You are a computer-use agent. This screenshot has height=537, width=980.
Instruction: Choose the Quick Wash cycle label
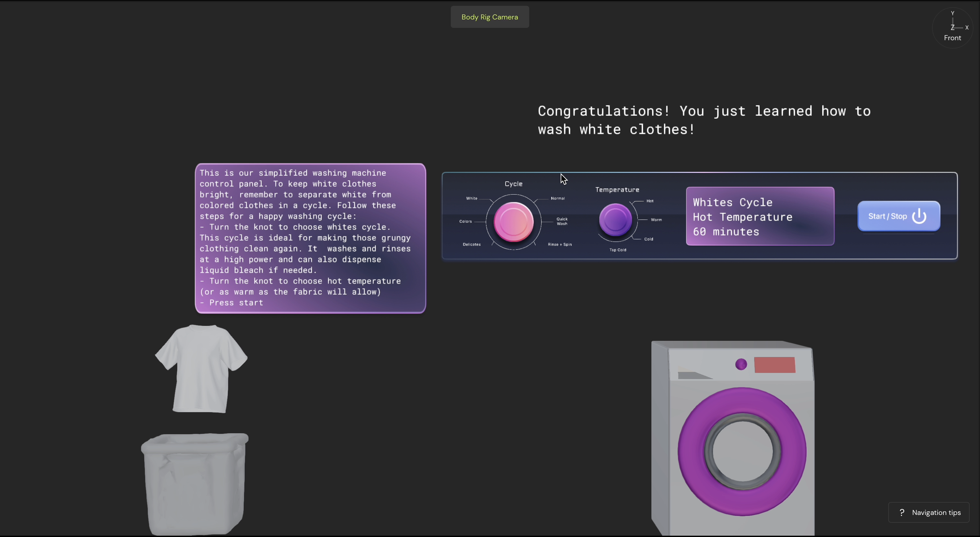tap(562, 221)
